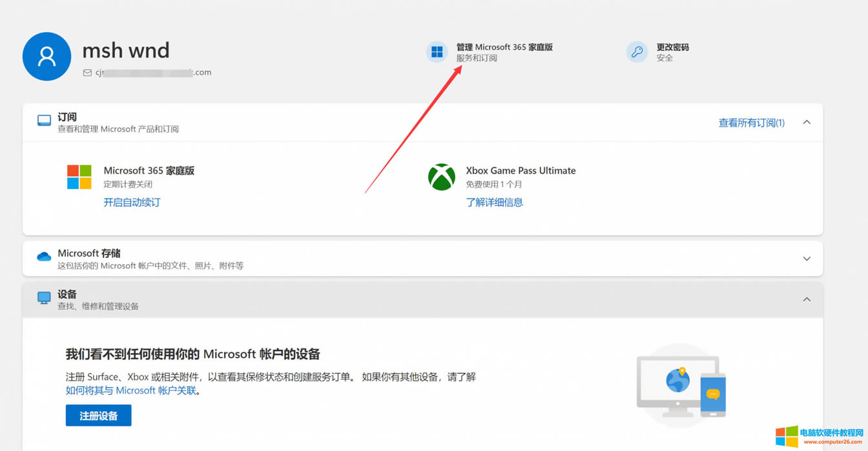Click the Xbox Game Pass green logo

point(441,177)
